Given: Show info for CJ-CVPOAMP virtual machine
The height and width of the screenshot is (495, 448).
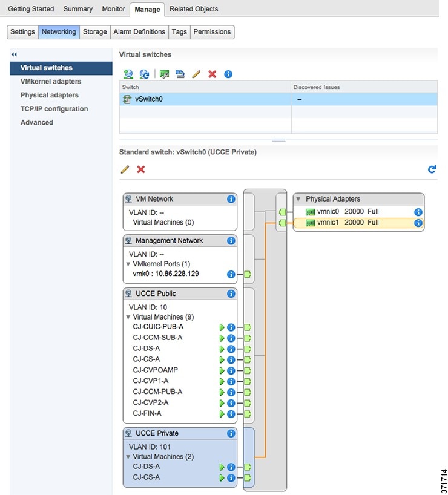Looking at the screenshot, I should pyautogui.click(x=231, y=370).
